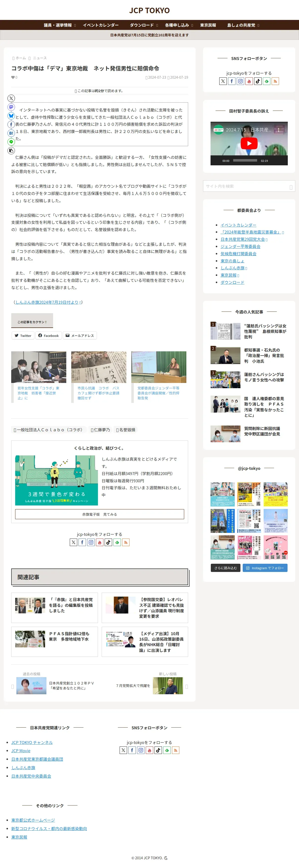Play the 田村智子委員長の訴え YouTube video
299x868 pixels.
tap(249, 143)
